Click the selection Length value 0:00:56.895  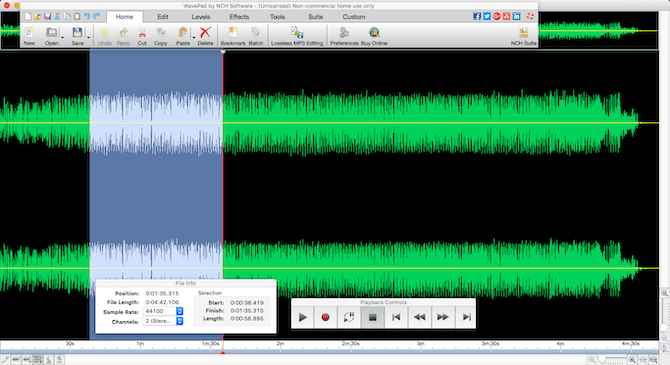pos(247,319)
